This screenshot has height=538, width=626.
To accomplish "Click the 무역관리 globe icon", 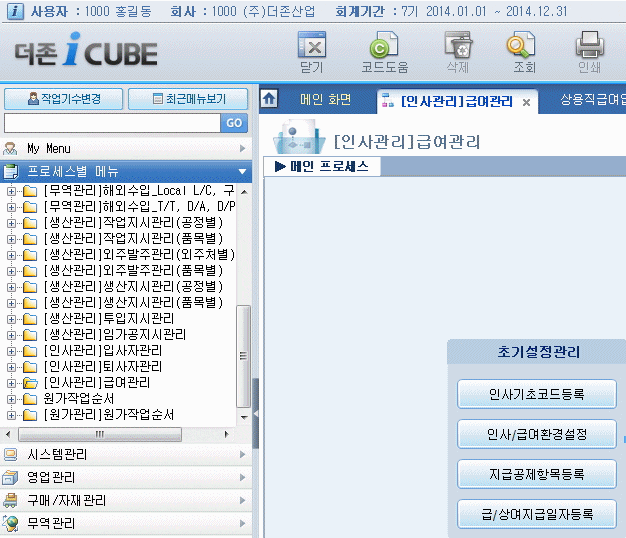I will [x=10, y=523].
